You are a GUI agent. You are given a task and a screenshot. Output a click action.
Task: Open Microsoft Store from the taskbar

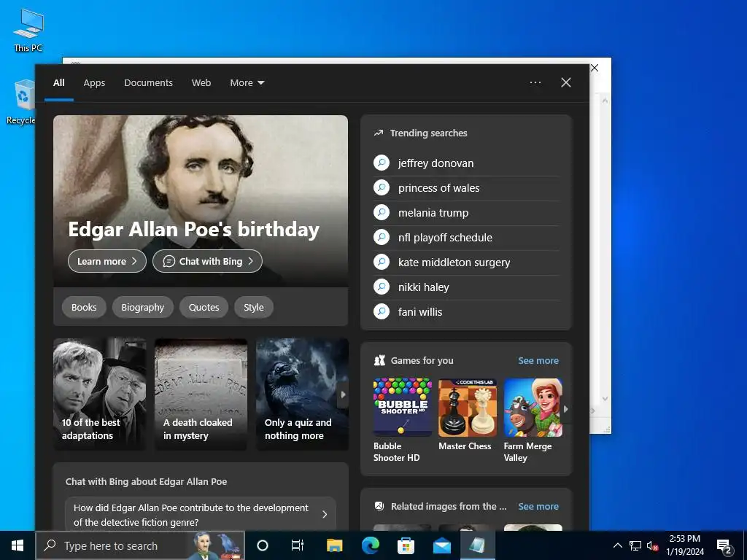coord(406,545)
